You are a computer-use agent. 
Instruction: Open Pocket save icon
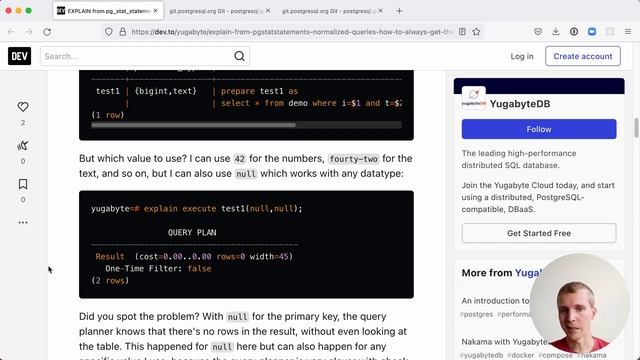tap(538, 31)
